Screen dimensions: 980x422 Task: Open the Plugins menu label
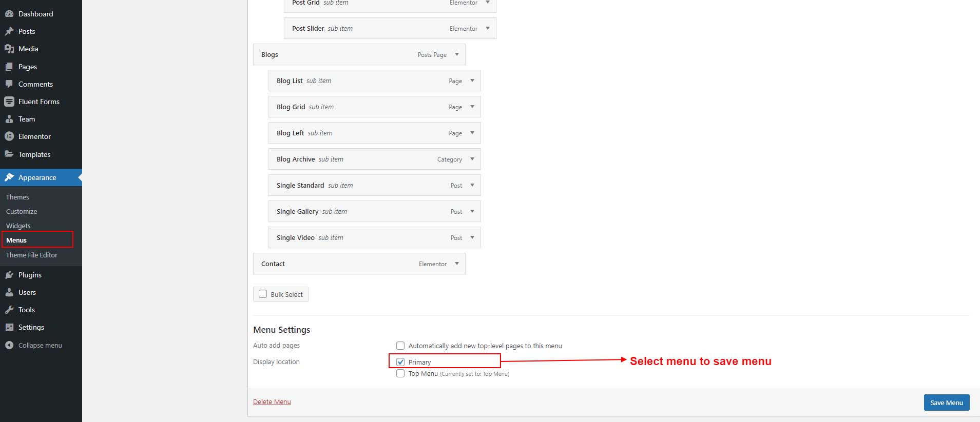click(x=30, y=275)
